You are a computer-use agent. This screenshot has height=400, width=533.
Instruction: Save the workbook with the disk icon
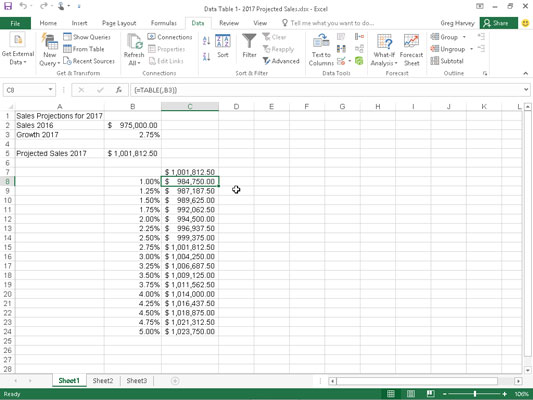pos(7,6)
